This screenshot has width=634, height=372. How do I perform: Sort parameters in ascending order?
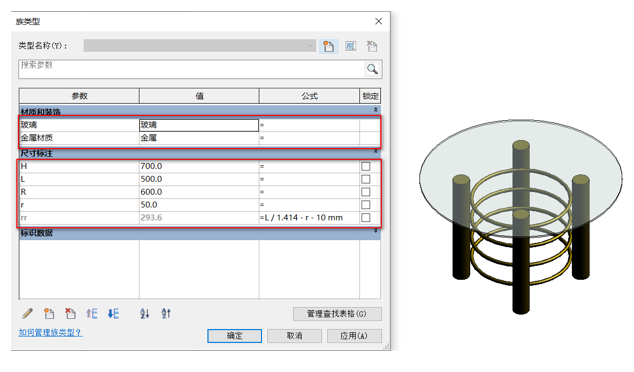coord(144,313)
